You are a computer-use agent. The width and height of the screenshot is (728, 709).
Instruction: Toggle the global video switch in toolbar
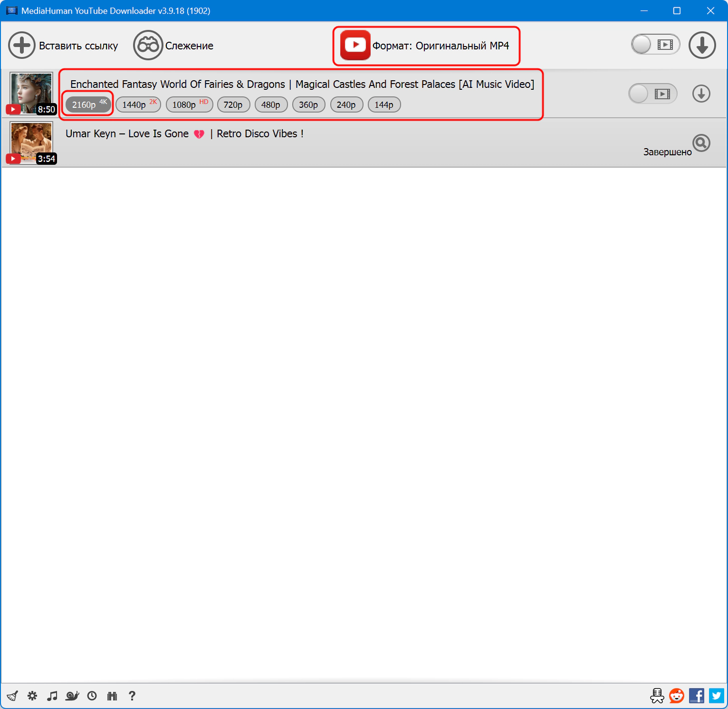pyautogui.click(x=655, y=45)
